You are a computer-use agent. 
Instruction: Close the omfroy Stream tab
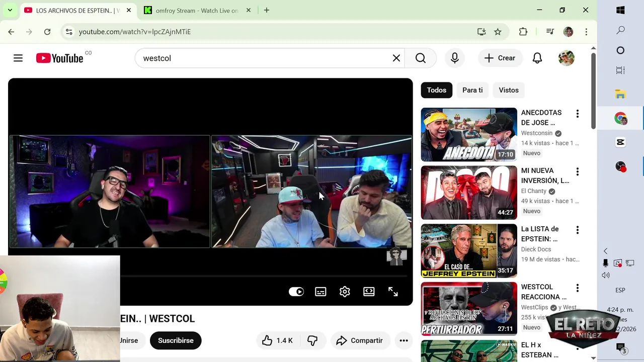point(248,10)
